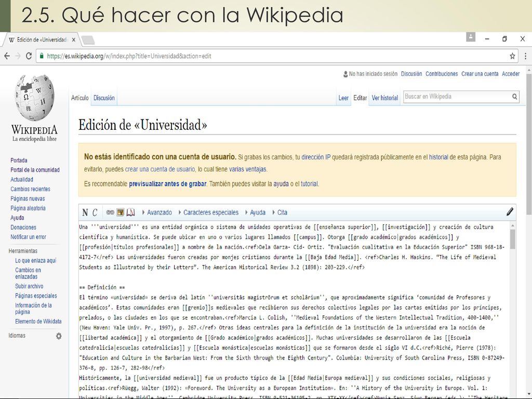Open language settings gear icon
The height and width of the screenshot is (399, 532).
[x=59, y=336]
